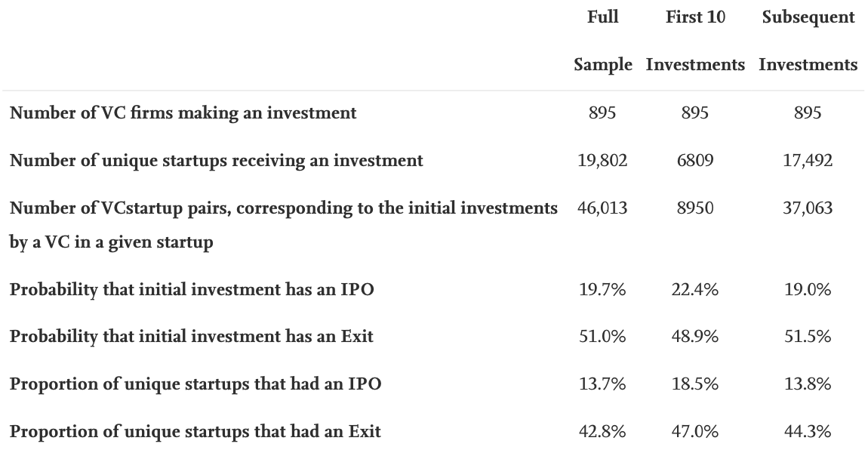Select the Number of VC firms row label
The height and width of the screenshot is (450, 868).
[x=183, y=113]
